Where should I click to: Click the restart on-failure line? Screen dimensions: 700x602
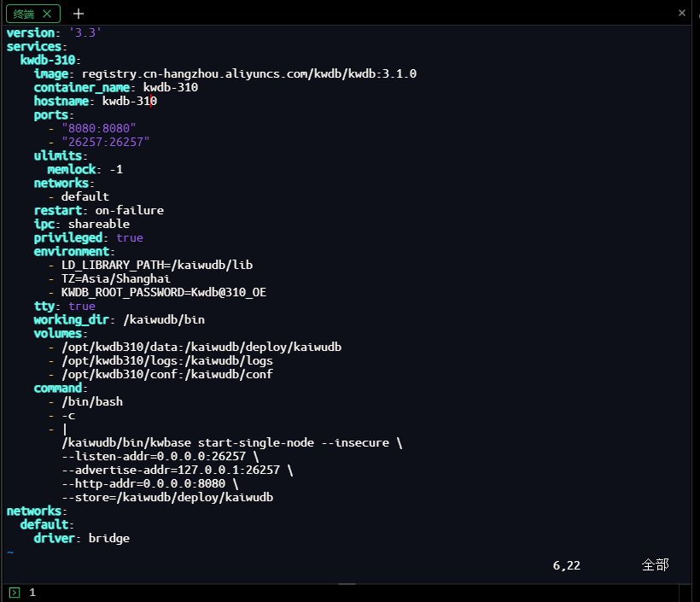(99, 210)
